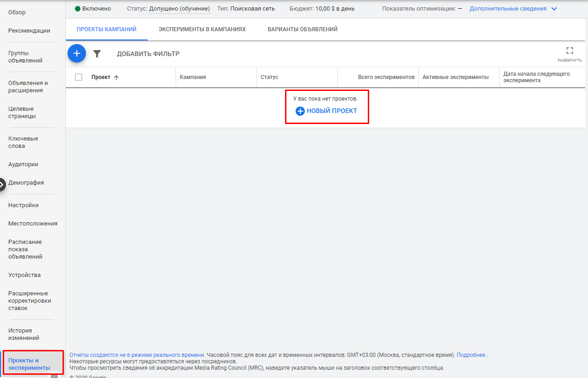Open Расписание показа объявлений
This screenshot has height=378, width=588.
point(25,249)
